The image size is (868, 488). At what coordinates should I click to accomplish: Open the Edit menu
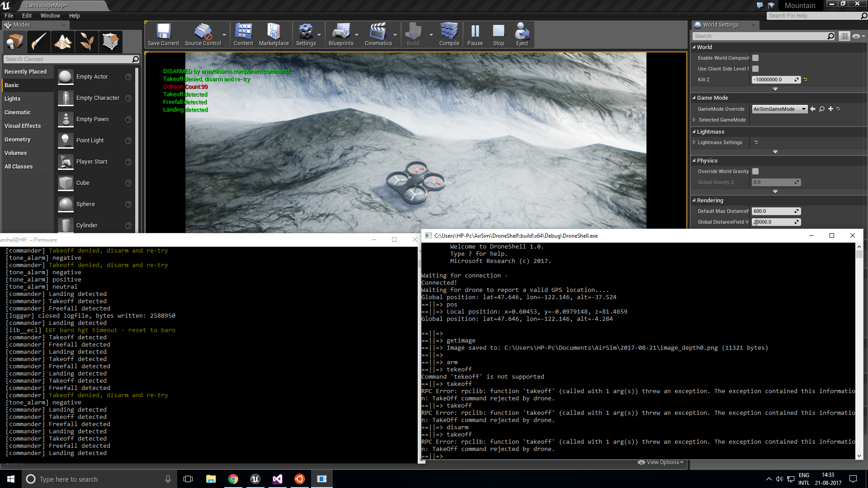(27, 15)
